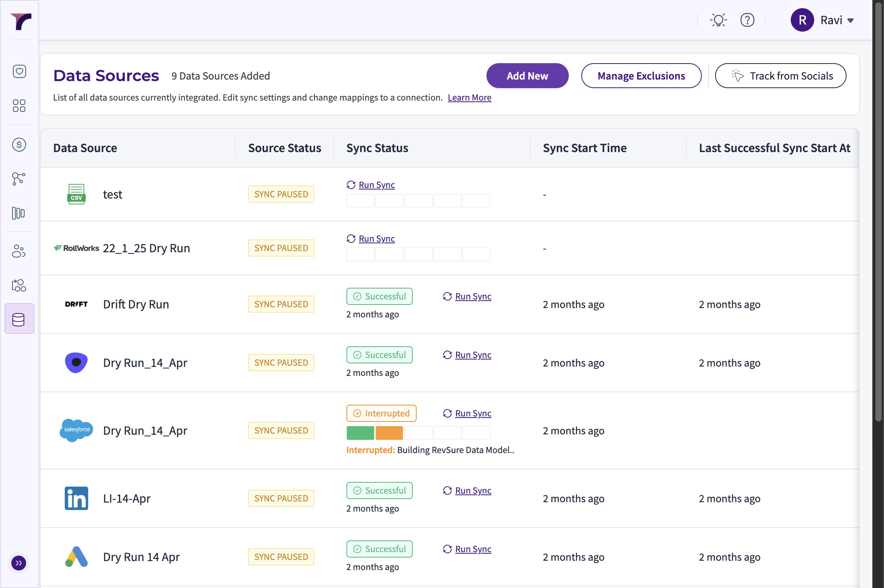Click Run Sync for the test CSV source
This screenshot has height=588, width=884.
(376, 185)
